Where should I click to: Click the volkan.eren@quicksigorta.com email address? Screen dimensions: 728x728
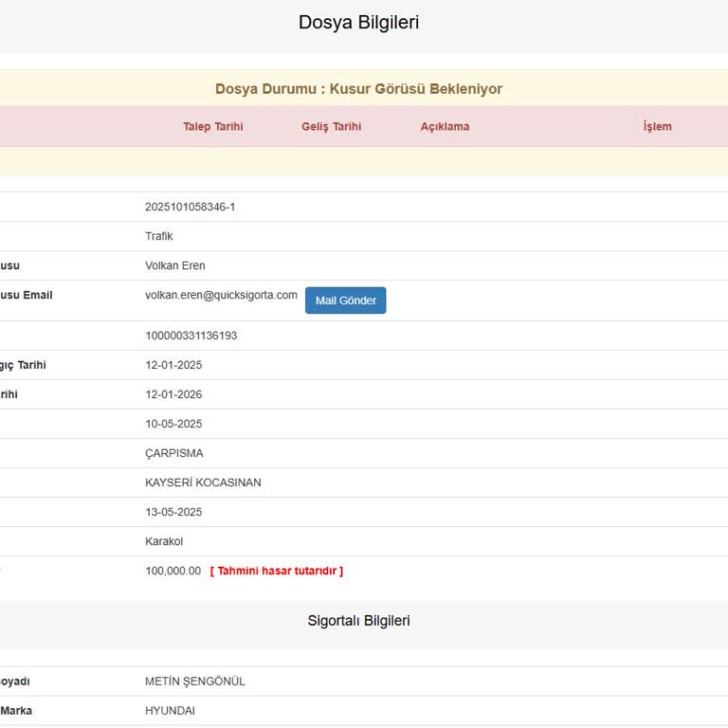point(221,296)
